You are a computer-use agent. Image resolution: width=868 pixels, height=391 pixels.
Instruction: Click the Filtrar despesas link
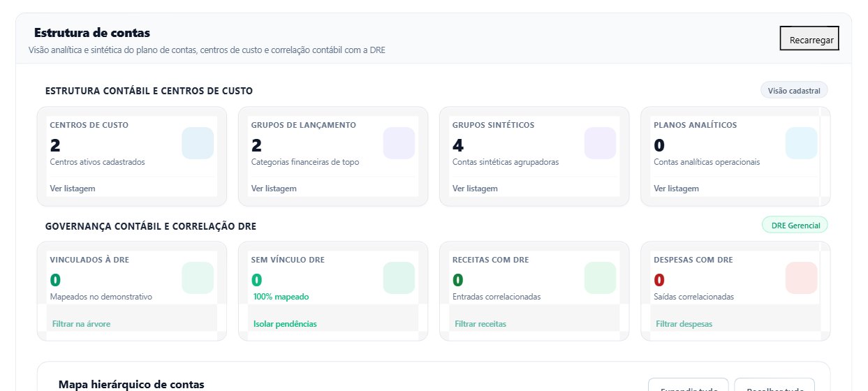tap(684, 324)
